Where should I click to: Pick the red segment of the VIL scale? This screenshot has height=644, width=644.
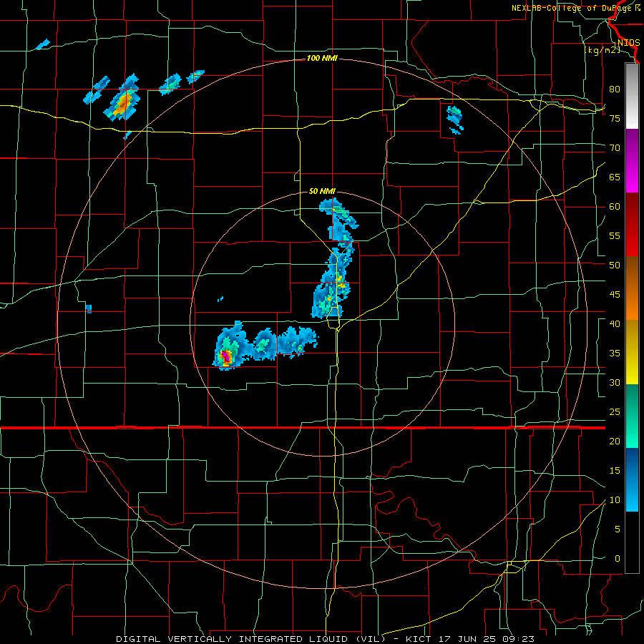click(632, 224)
